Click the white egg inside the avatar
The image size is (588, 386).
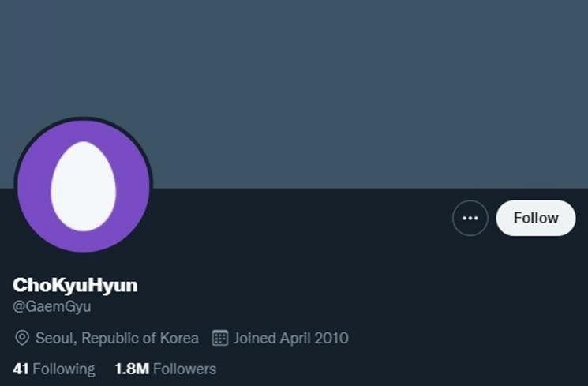[83, 186]
